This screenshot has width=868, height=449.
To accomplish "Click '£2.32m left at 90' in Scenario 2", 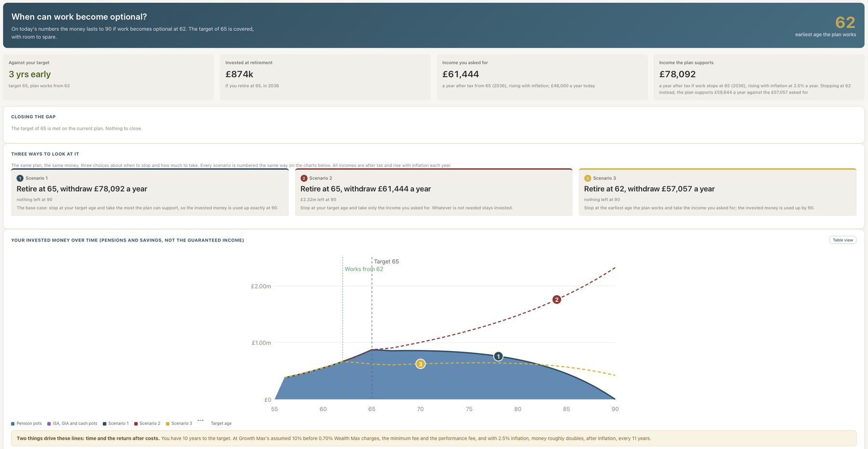I will pyautogui.click(x=318, y=200).
